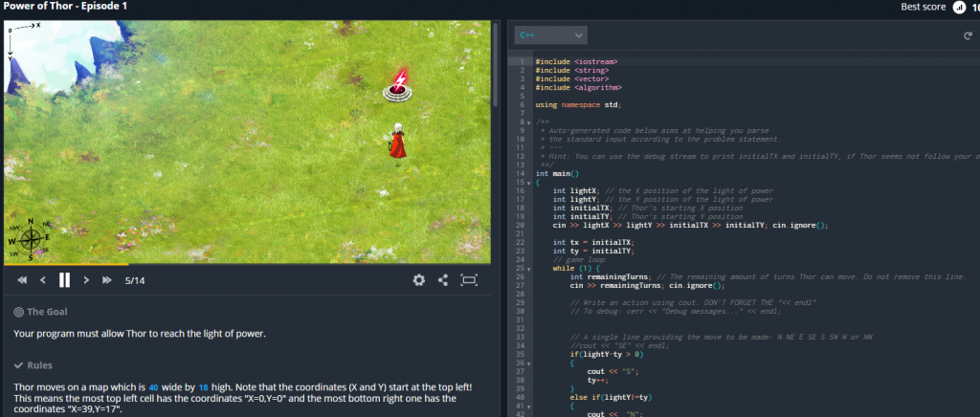Click the commented '//cout << "SE"' line
Viewport: 980px width, 417px height.
tap(619, 346)
